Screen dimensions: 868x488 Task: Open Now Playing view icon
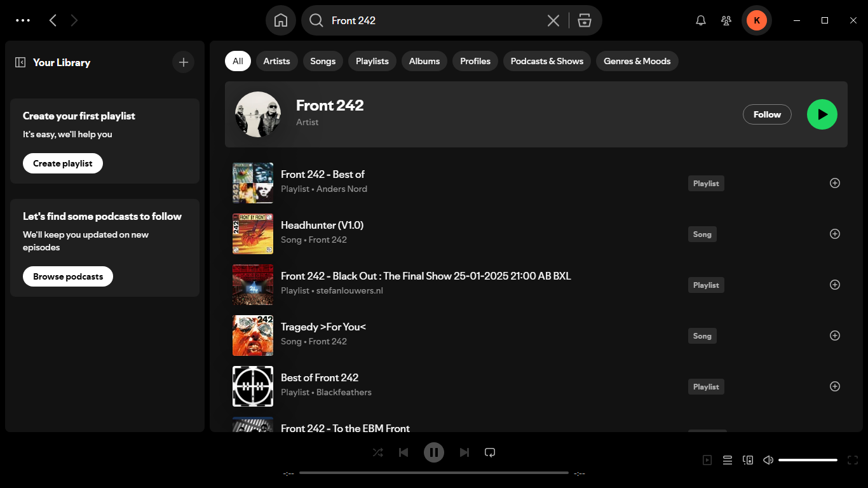click(707, 460)
